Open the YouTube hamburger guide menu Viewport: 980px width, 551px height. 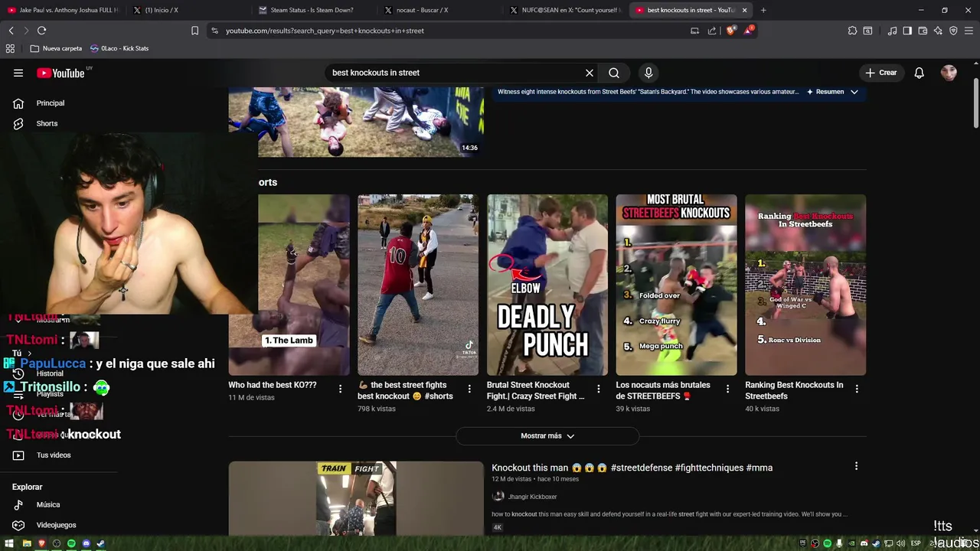[18, 73]
